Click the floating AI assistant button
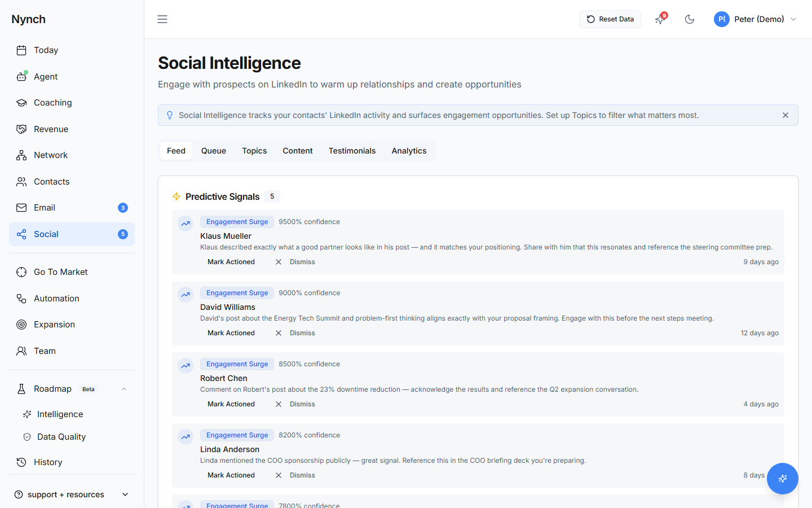Image resolution: width=812 pixels, height=508 pixels. [783, 479]
